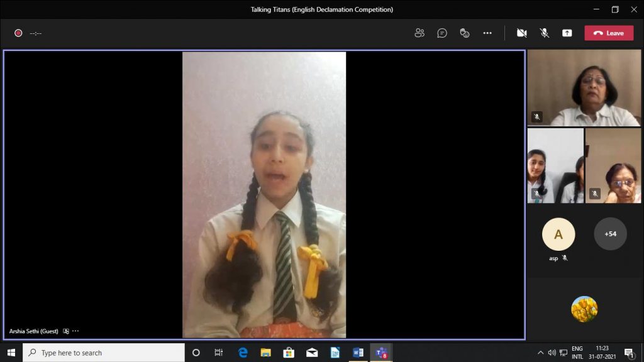Open Microsoft Store from the taskbar
The height and width of the screenshot is (362, 644).
289,353
